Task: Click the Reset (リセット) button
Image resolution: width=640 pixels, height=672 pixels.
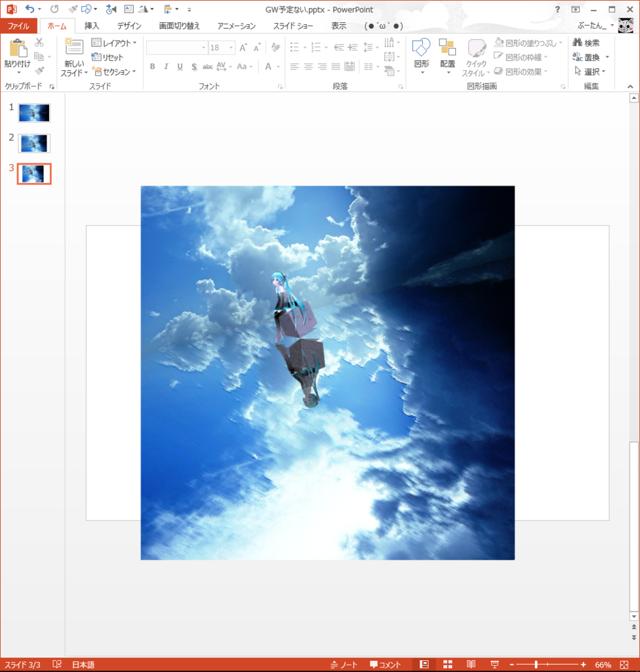Action: 108,57
